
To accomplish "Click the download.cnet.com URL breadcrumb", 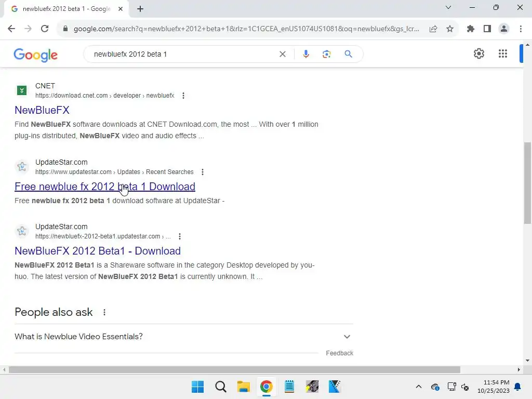I will (105, 96).
